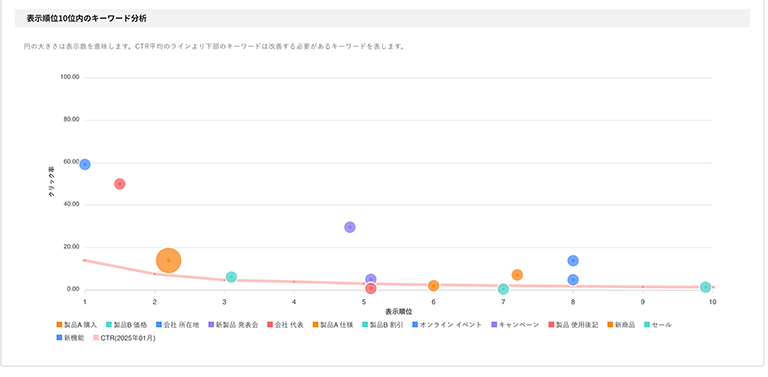Toggle the 製品A 購入 legend entry
768x377 pixels.
[x=76, y=325]
